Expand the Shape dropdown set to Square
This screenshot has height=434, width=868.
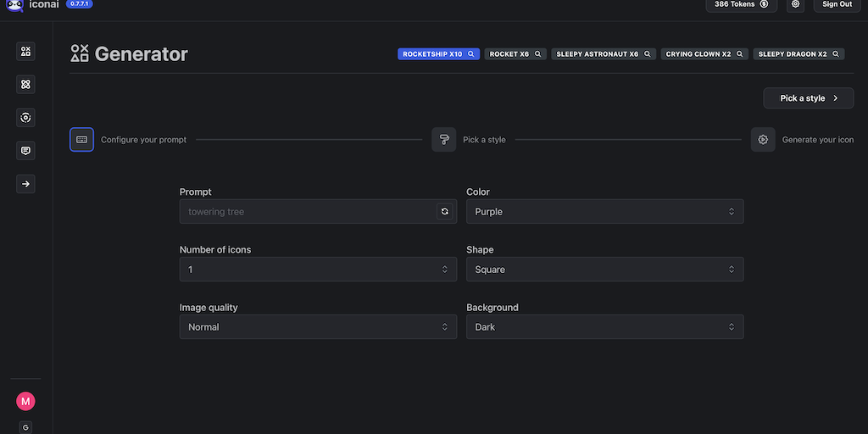pyautogui.click(x=604, y=270)
